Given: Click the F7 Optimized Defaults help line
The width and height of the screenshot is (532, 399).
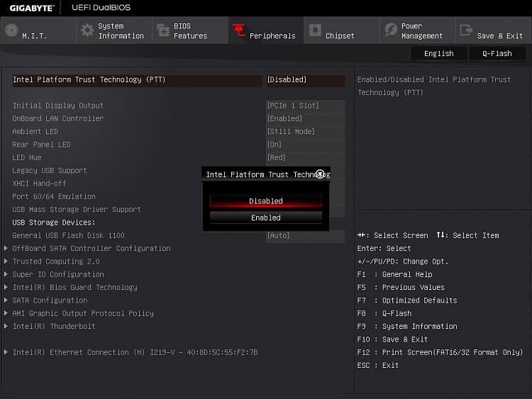Looking at the screenshot, I should pos(407,300).
